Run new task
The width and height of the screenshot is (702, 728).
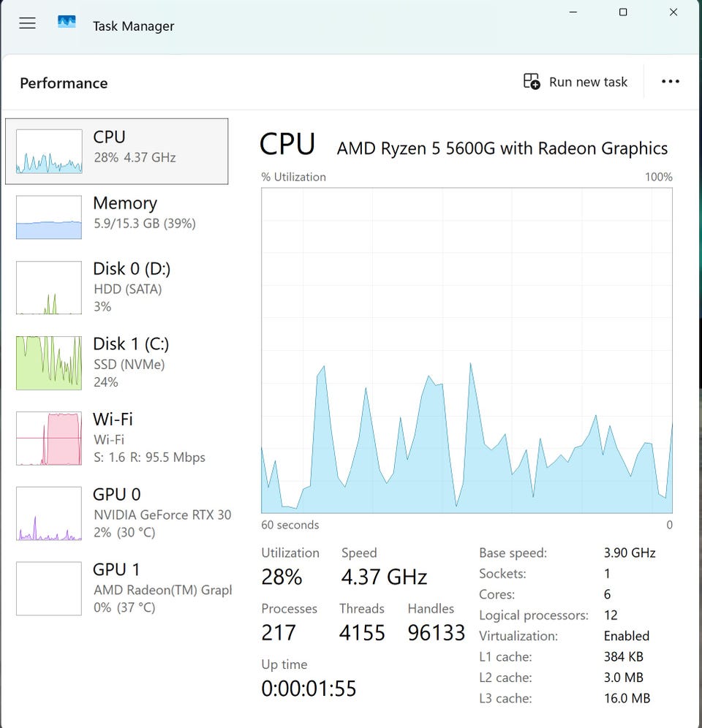point(575,82)
